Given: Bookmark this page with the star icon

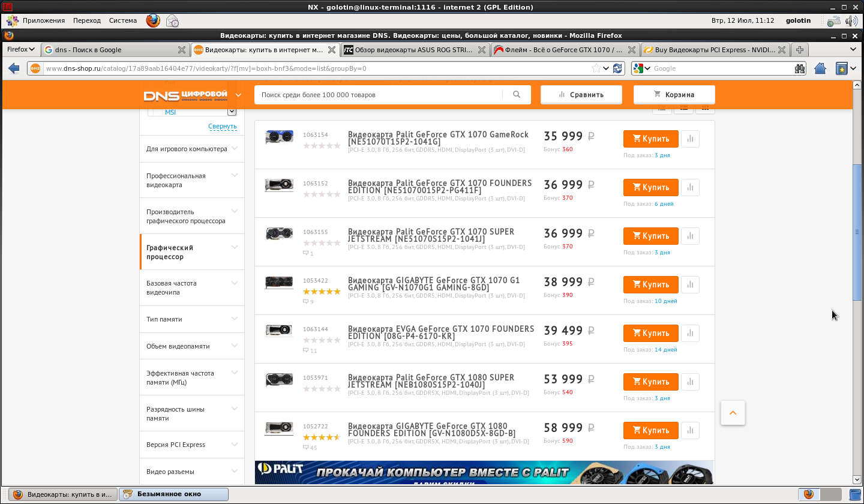Looking at the screenshot, I should [596, 68].
